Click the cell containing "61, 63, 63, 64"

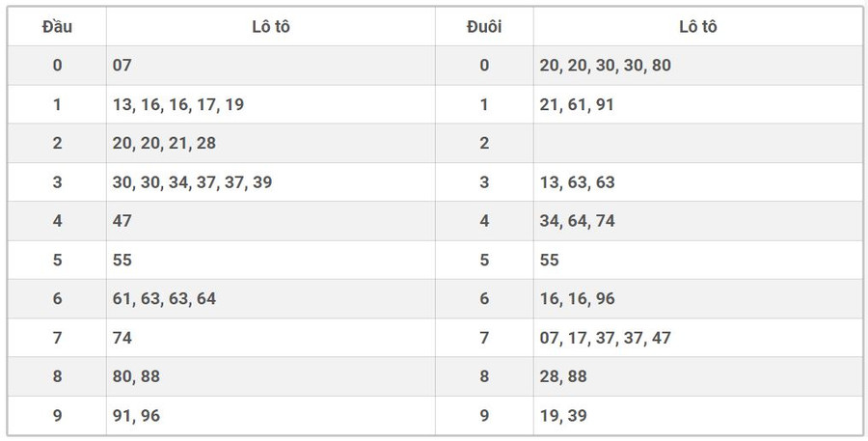(164, 298)
